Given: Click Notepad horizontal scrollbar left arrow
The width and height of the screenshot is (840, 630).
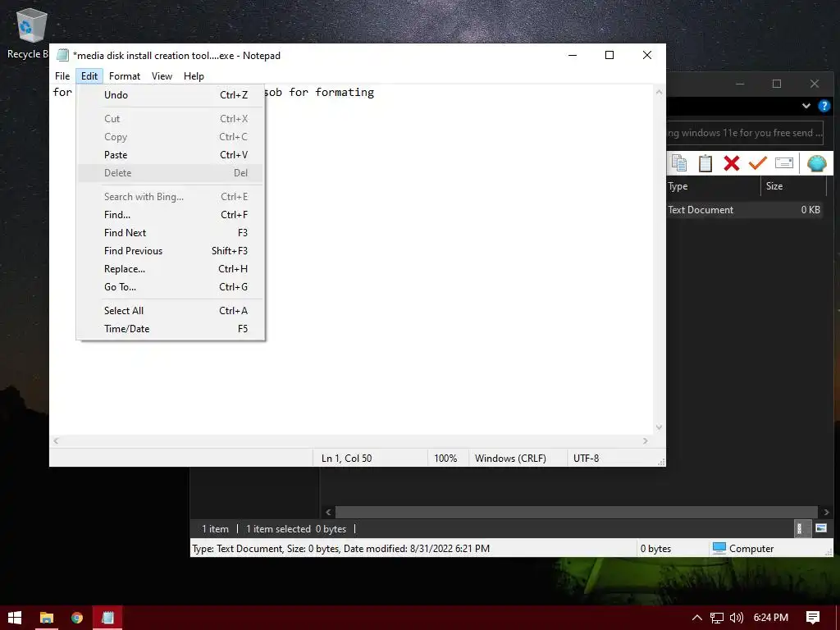Looking at the screenshot, I should click(57, 441).
